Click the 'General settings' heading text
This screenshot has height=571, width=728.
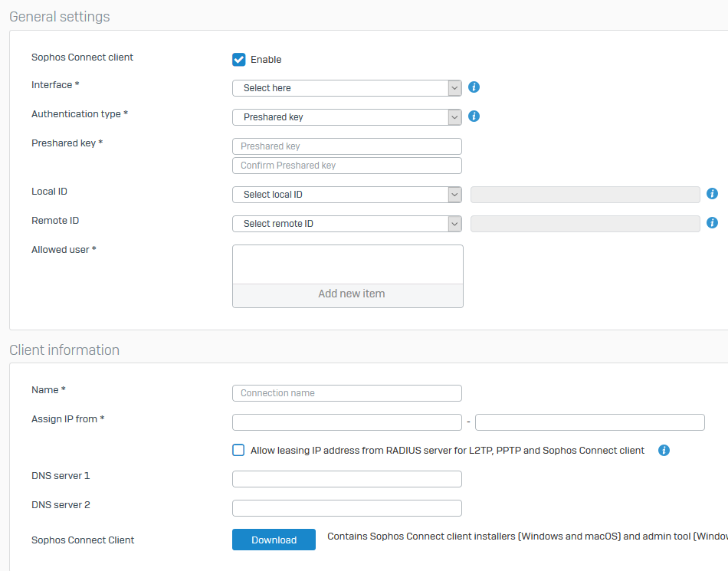[60, 17]
